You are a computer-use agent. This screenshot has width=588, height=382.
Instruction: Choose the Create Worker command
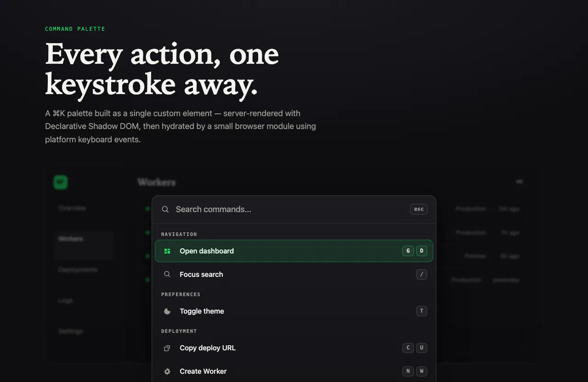coord(294,371)
